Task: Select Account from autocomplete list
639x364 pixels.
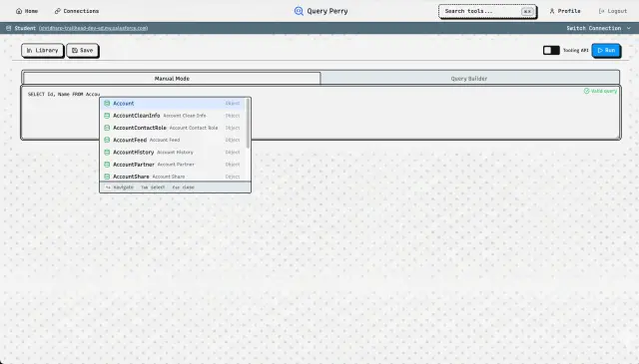Action: pos(173,104)
